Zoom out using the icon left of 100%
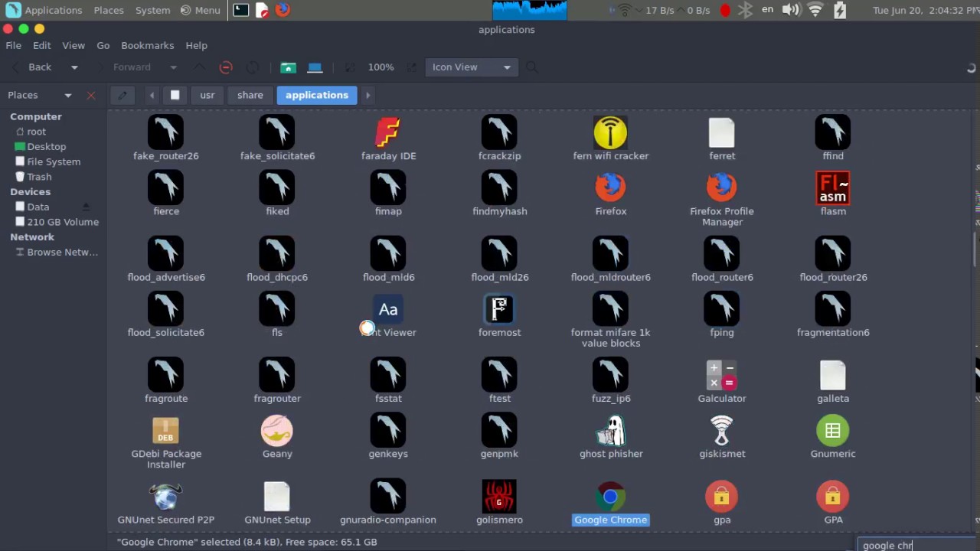Image resolution: width=980 pixels, height=551 pixels. tap(350, 67)
